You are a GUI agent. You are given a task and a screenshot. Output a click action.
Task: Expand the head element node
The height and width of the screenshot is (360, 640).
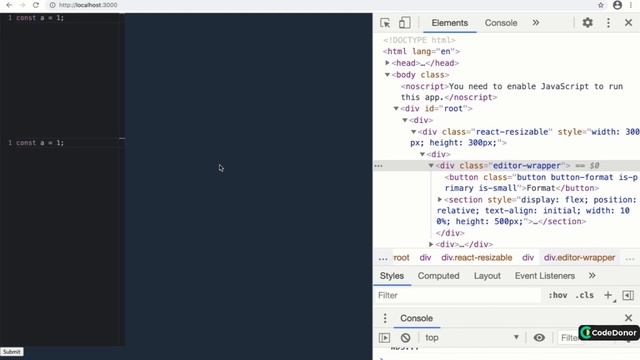click(x=387, y=63)
